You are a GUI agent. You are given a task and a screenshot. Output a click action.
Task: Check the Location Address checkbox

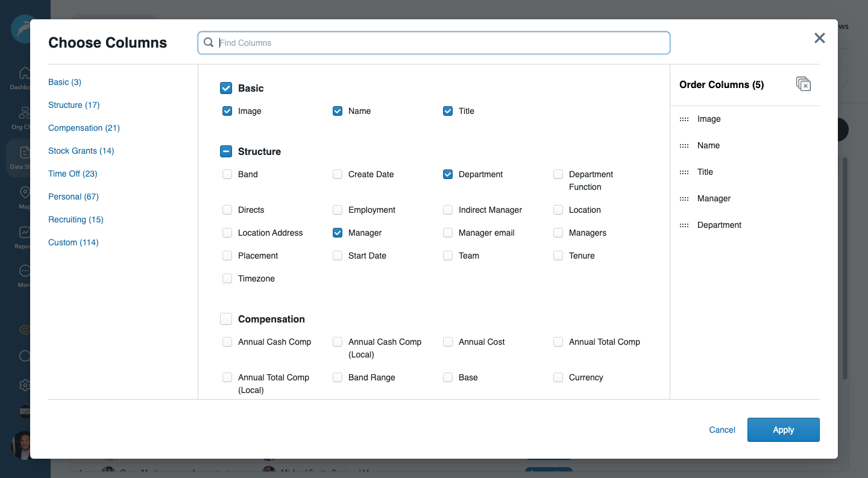click(x=227, y=233)
